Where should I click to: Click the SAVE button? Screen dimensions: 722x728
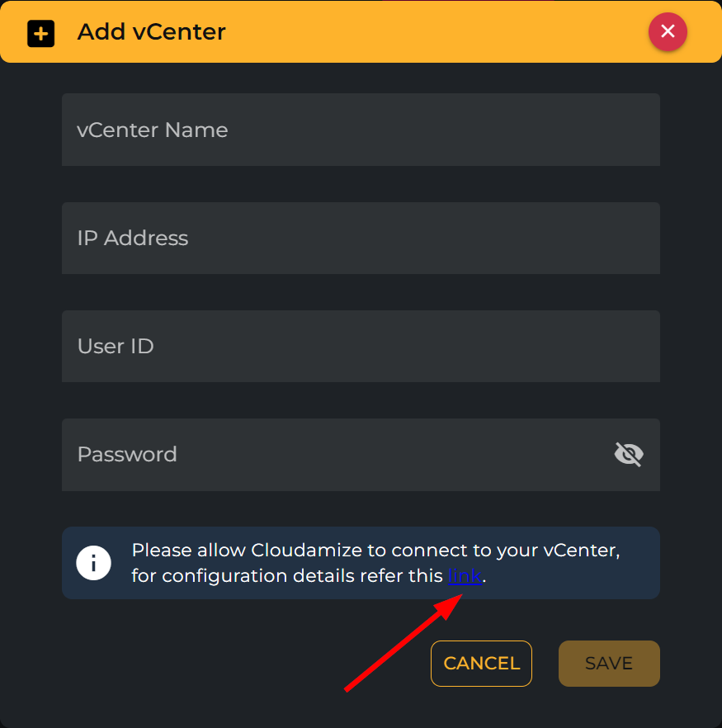tap(609, 664)
